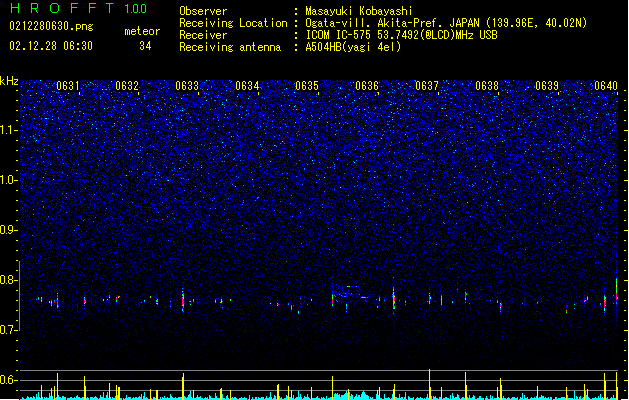629x400 pixels.
Task: Click the 'Observer' label
Action: point(203,11)
